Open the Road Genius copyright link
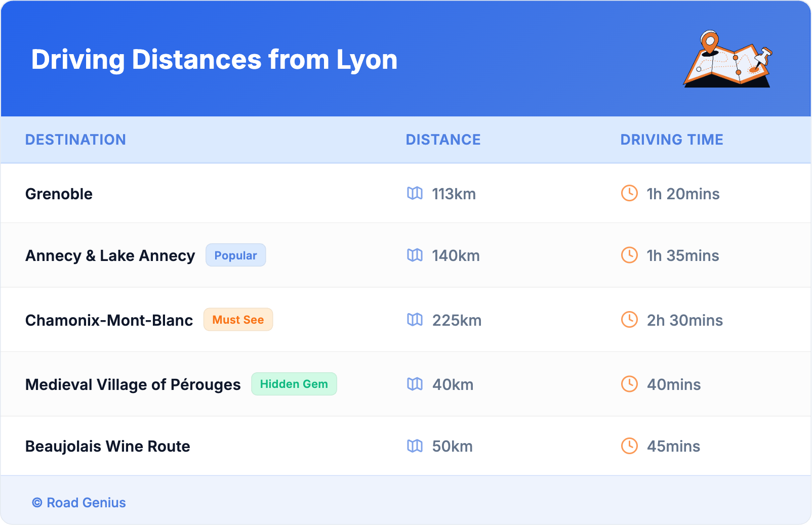The height and width of the screenshot is (525, 812). point(79,503)
